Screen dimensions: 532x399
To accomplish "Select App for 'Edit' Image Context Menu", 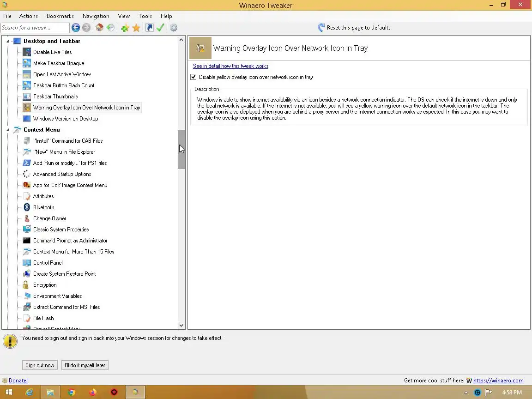I will pyautogui.click(x=70, y=185).
